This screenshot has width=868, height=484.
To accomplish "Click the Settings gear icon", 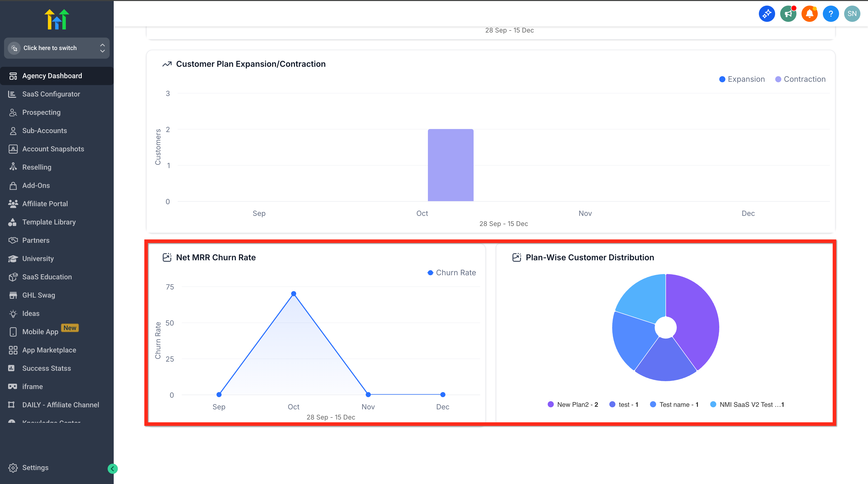I will pyautogui.click(x=13, y=467).
